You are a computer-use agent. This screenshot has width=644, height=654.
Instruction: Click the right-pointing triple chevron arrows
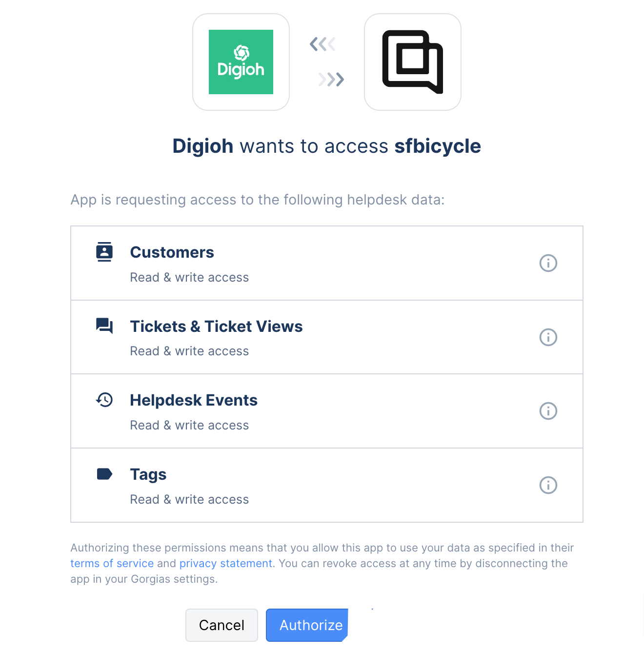tap(331, 79)
